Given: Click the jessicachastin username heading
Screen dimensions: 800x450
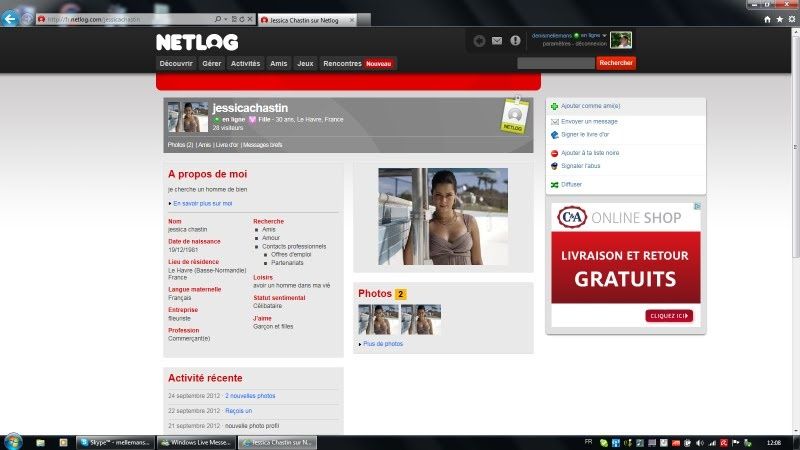Looking at the screenshot, I should click(250, 108).
